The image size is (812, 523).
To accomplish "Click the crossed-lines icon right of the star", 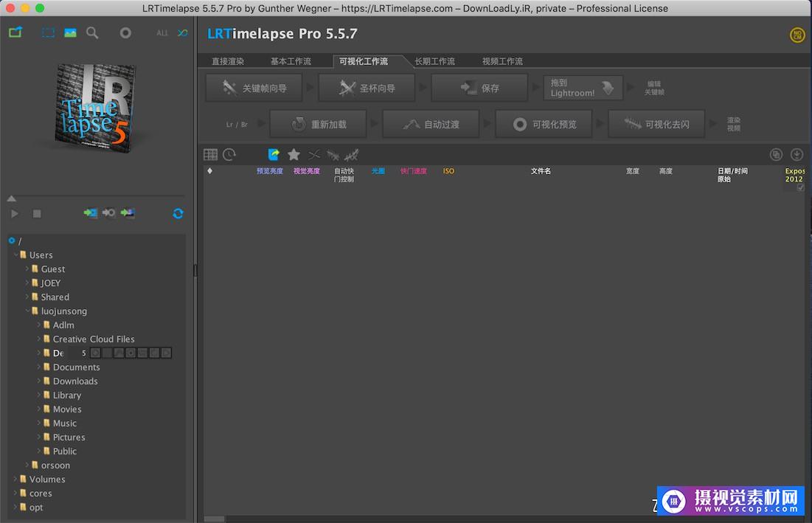I will (314, 154).
